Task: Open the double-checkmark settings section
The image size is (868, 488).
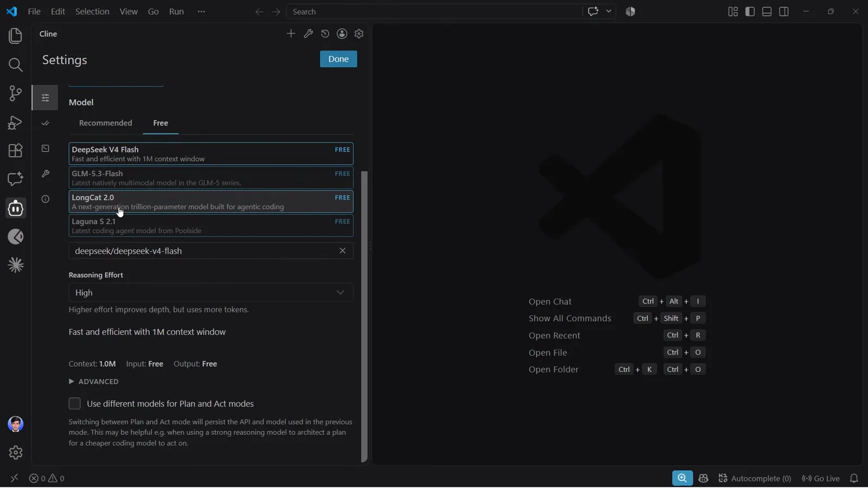Action: tap(46, 124)
